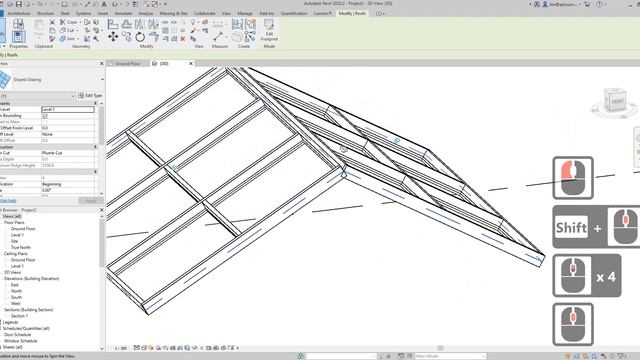Viewport: 640px width, 360px height.
Task: Select Window Schedule in Project Browser
Action: (x=20, y=341)
